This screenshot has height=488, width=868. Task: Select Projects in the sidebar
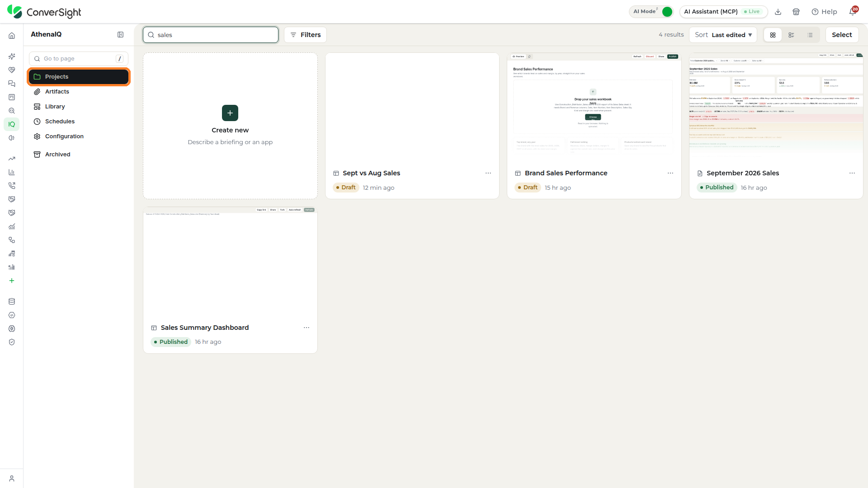(79, 77)
